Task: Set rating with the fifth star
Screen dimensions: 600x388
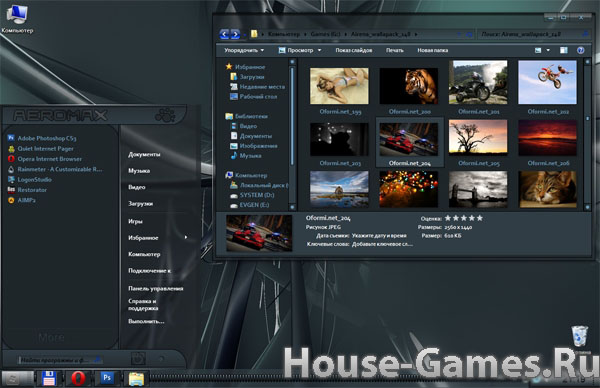Action: click(x=480, y=218)
